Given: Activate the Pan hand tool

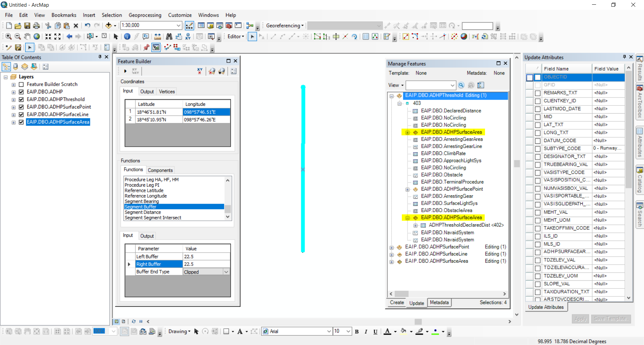Looking at the screenshot, I should click(27, 37).
